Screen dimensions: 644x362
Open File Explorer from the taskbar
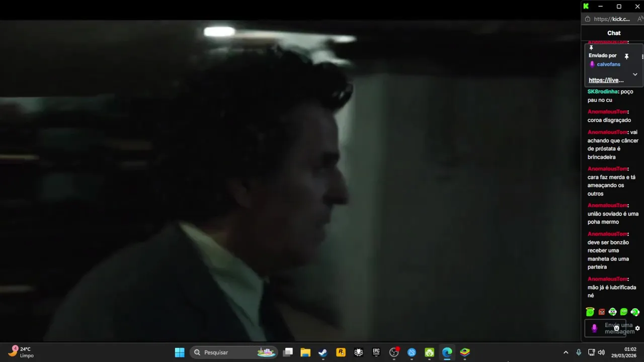305,352
